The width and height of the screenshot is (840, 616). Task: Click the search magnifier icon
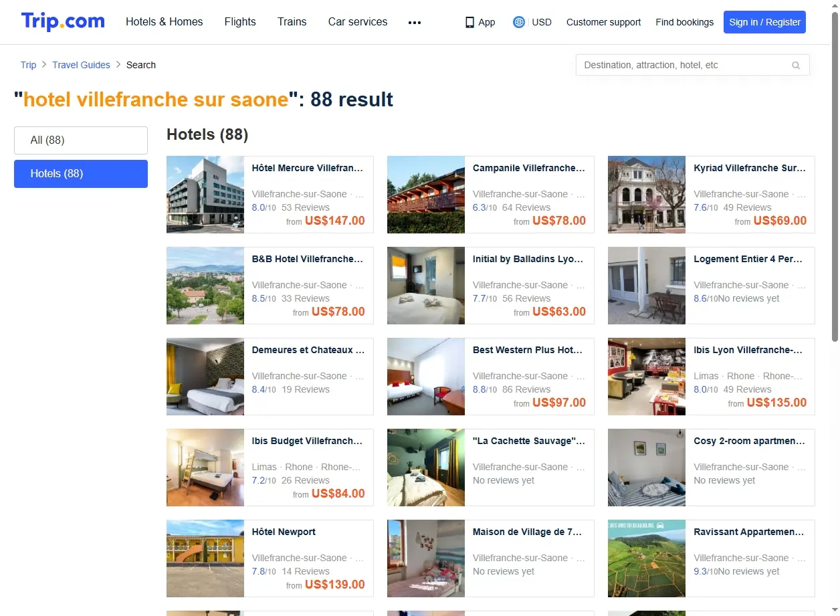[x=796, y=66]
